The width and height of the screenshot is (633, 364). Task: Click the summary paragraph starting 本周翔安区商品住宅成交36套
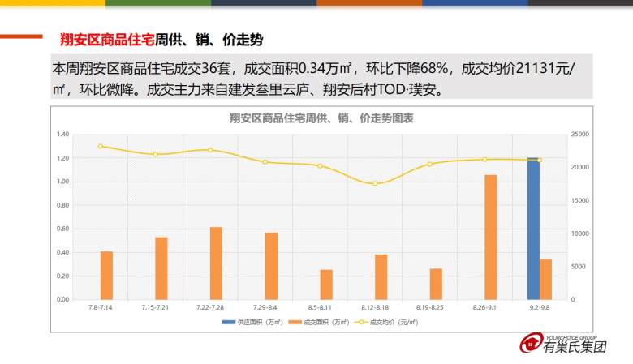(x=321, y=78)
